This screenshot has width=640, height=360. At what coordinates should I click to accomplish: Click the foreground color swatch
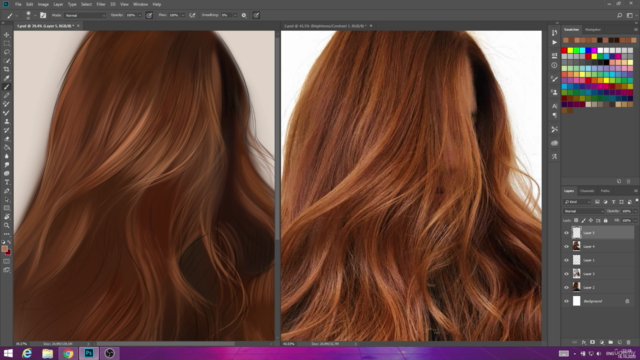click(4, 249)
